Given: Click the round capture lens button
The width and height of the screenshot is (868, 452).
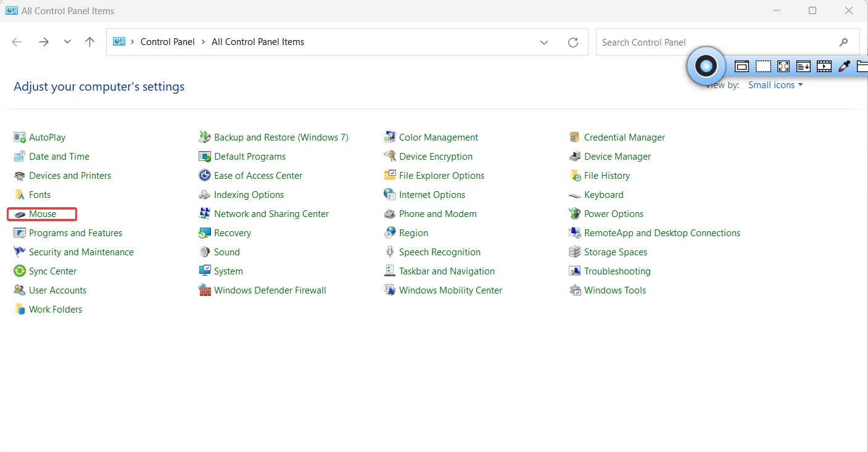Looking at the screenshot, I should tap(706, 65).
